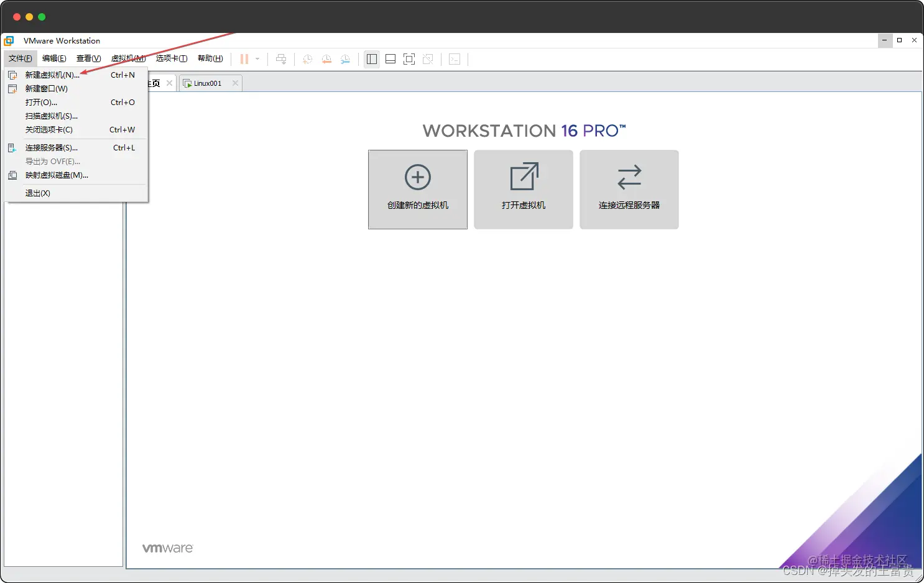Choose 扫描虚拟机(S)... menu entry
Viewport: 924px width, 583px height.
pos(76,116)
